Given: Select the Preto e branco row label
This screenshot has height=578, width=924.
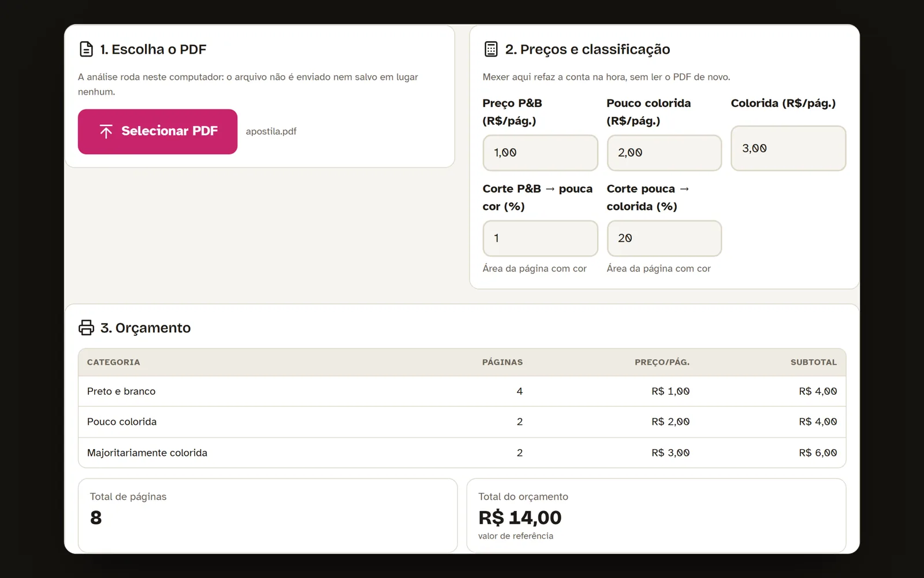Looking at the screenshot, I should (x=121, y=391).
